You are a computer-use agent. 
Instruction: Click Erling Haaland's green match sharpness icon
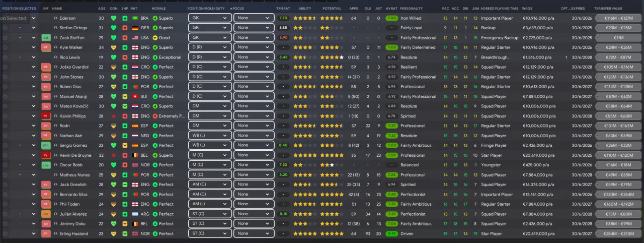click(124, 234)
